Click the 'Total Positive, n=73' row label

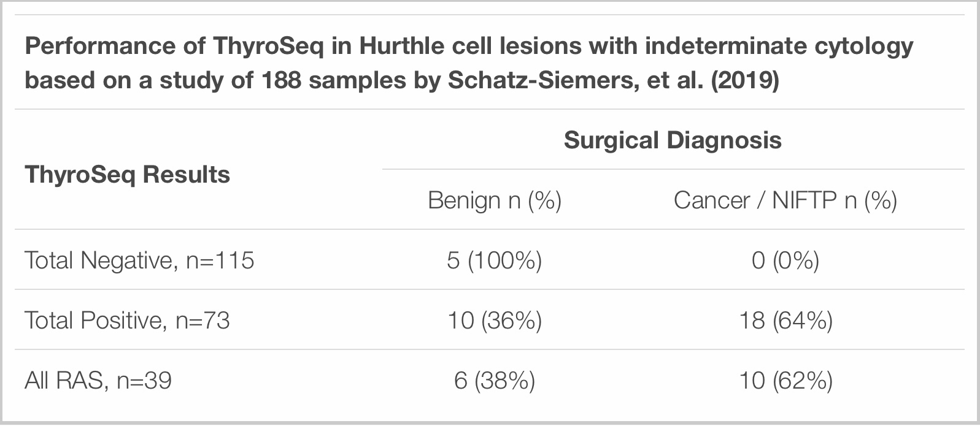[x=127, y=321]
